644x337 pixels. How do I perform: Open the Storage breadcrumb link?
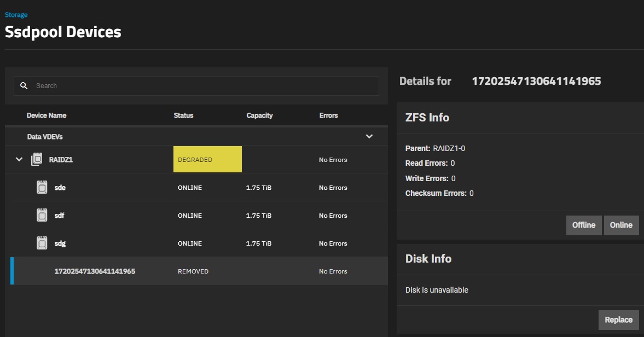(x=16, y=15)
